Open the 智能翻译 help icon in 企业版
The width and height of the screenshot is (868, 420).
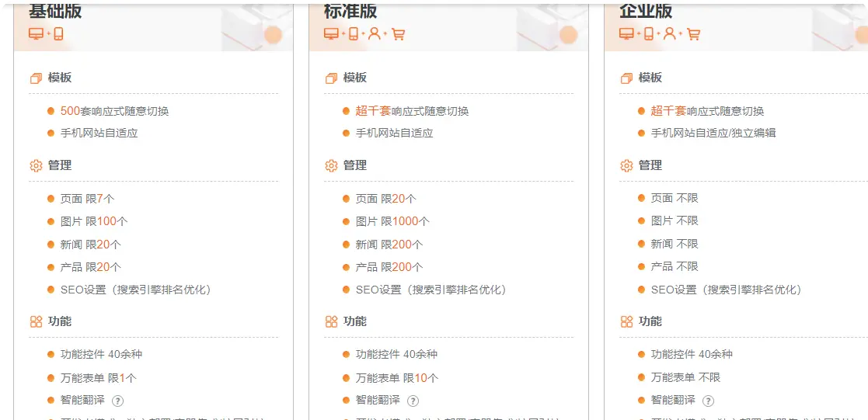point(708,401)
